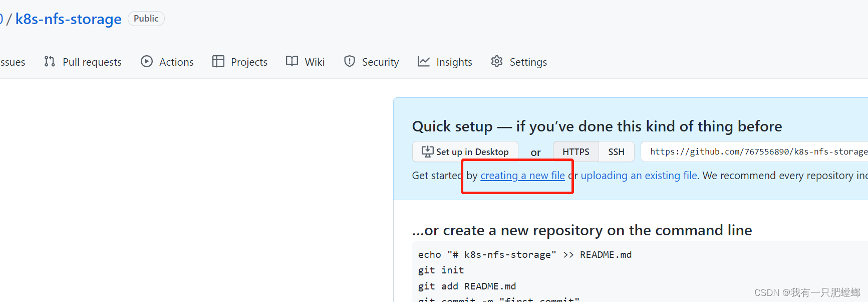Screen dimensions: 868x302
Task: Click the desktop download icon
Action: [427, 152]
